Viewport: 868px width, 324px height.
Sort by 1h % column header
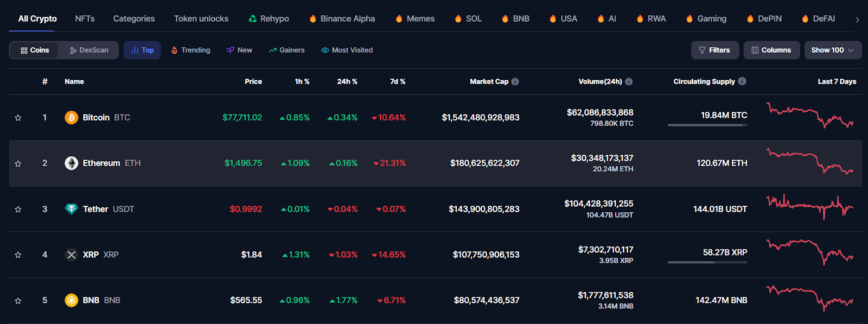coord(302,81)
